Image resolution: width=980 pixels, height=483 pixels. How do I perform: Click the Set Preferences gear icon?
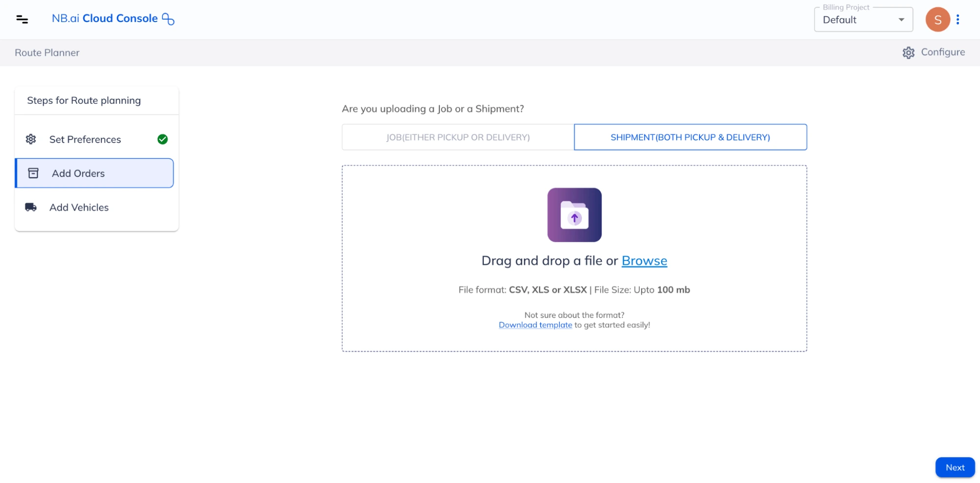(x=31, y=139)
